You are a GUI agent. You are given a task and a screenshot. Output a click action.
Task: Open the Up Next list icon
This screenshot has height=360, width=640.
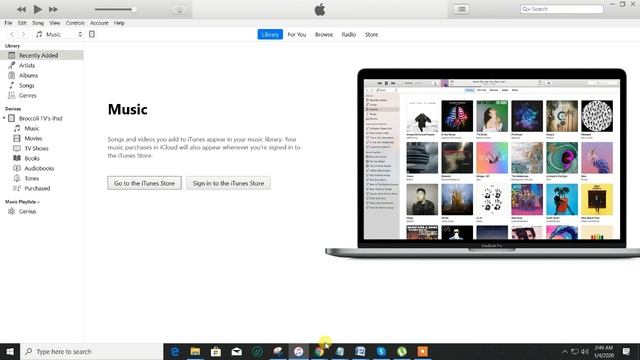(x=461, y=9)
